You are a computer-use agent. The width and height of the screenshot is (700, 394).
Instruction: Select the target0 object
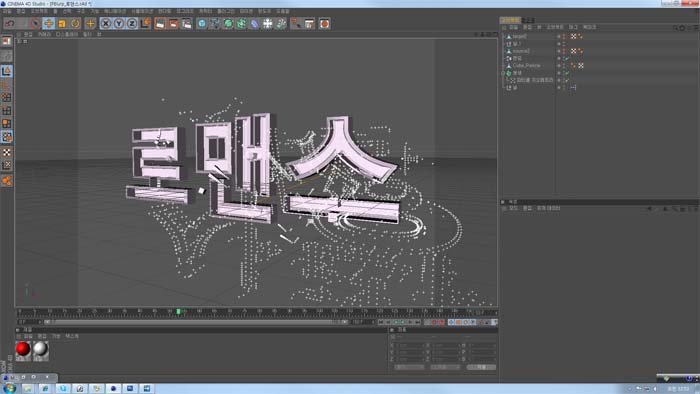pos(519,36)
